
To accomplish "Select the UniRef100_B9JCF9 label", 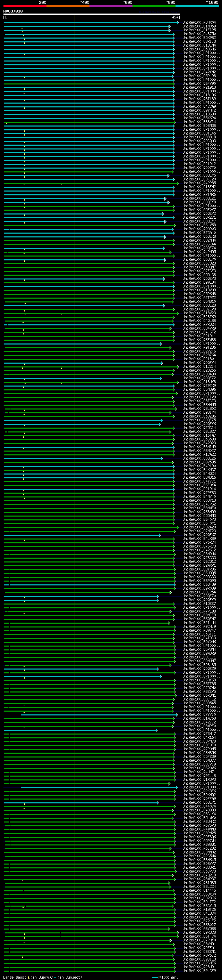I will [x=199, y=971].
